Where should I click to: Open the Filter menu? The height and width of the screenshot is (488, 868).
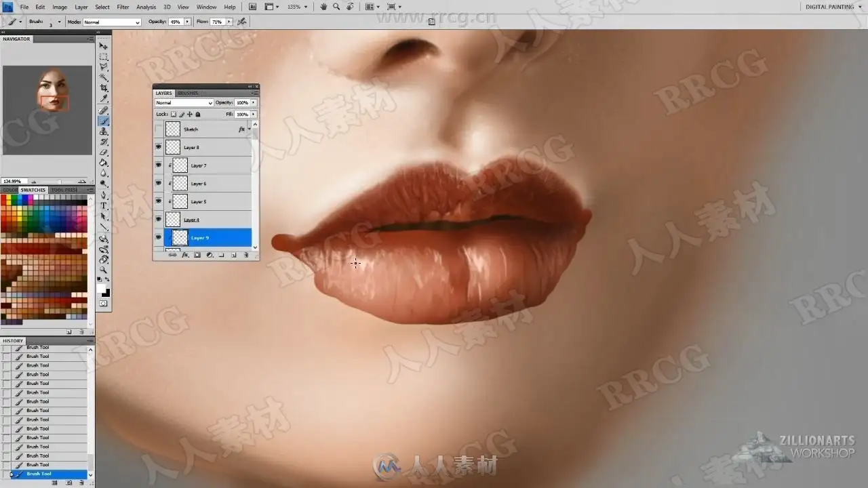click(x=123, y=7)
